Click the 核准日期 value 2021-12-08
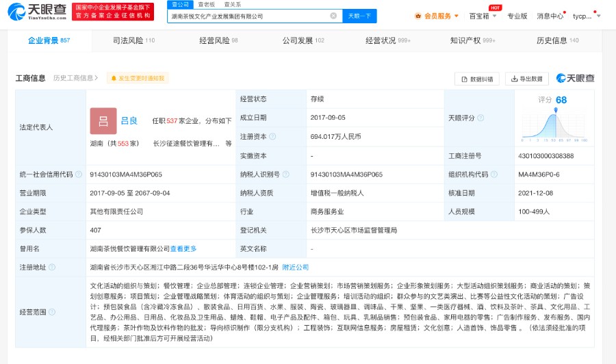 (535, 193)
